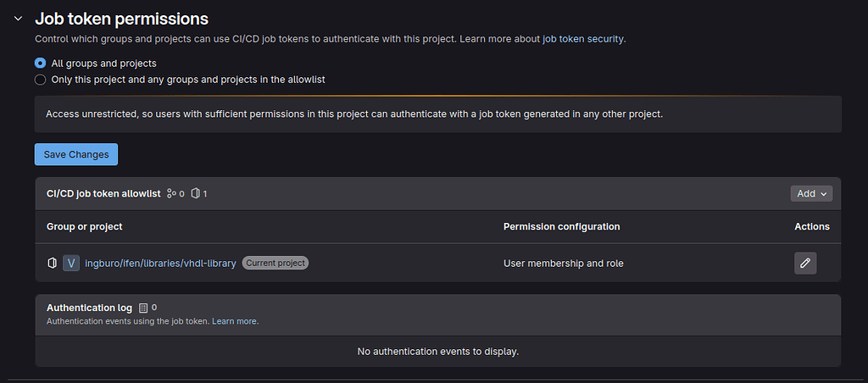This screenshot has width=868, height=383.
Task: Click the Current project badge
Action: 275,264
